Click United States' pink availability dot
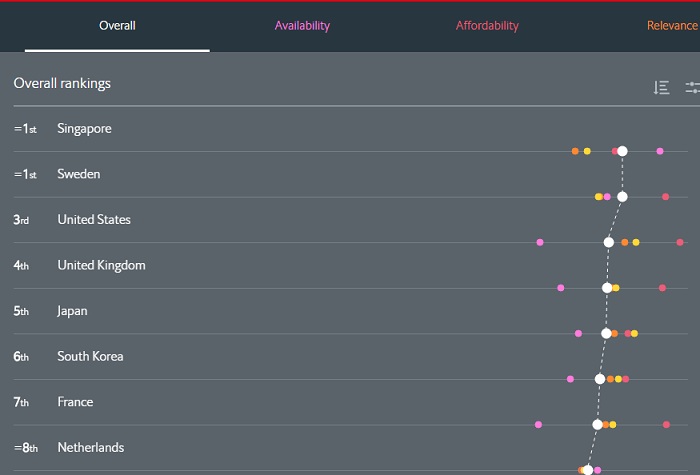 point(540,242)
